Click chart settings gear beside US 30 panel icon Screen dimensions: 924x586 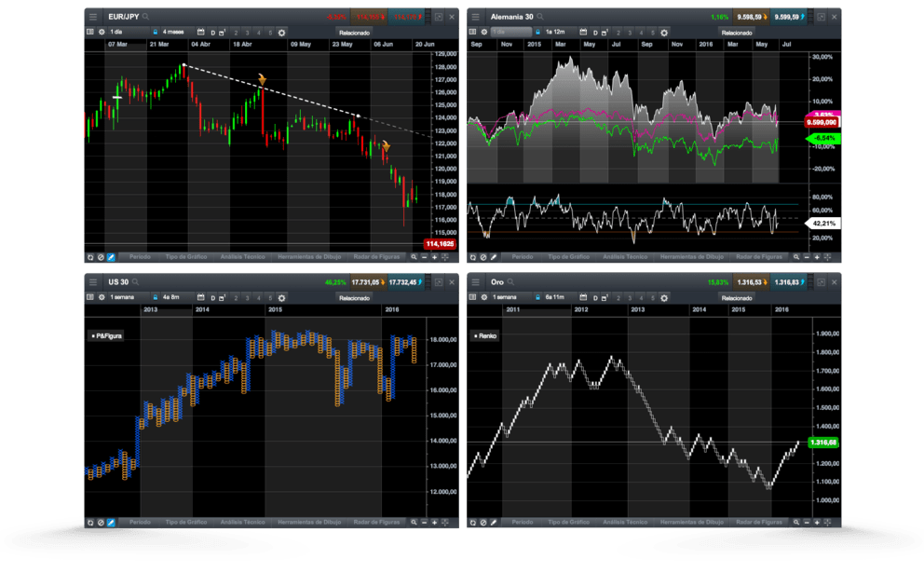pos(102,298)
